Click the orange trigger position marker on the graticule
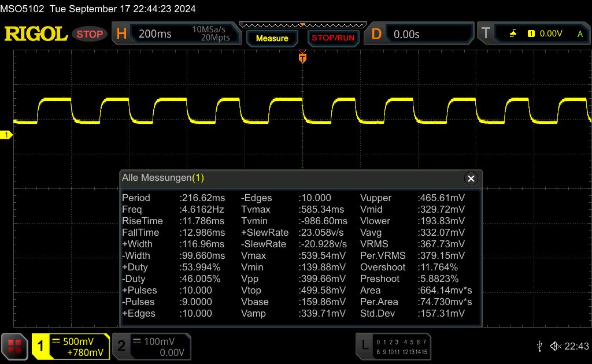 pyautogui.click(x=302, y=58)
